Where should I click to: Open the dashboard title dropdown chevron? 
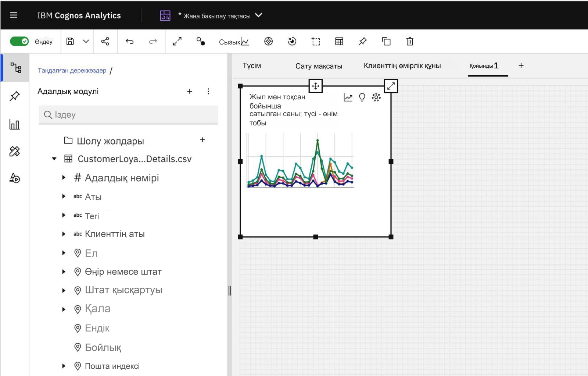pyautogui.click(x=259, y=15)
